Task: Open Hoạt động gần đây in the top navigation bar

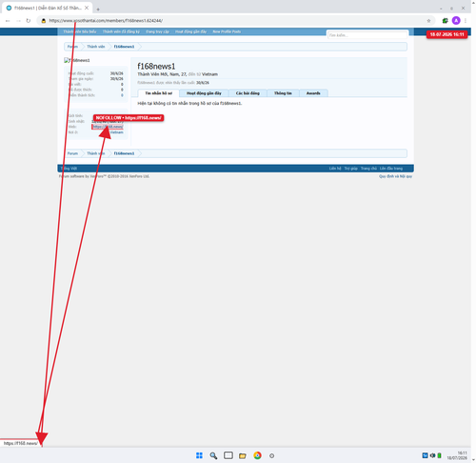Action: (190, 31)
